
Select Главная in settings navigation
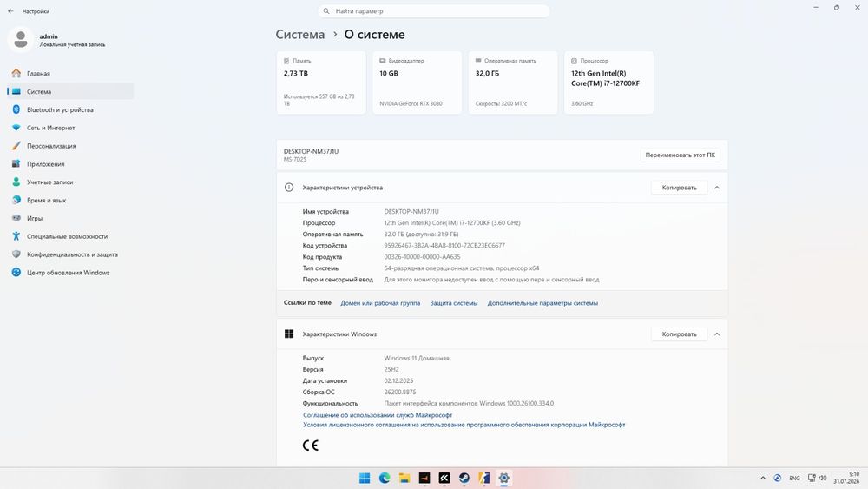tap(70, 73)
